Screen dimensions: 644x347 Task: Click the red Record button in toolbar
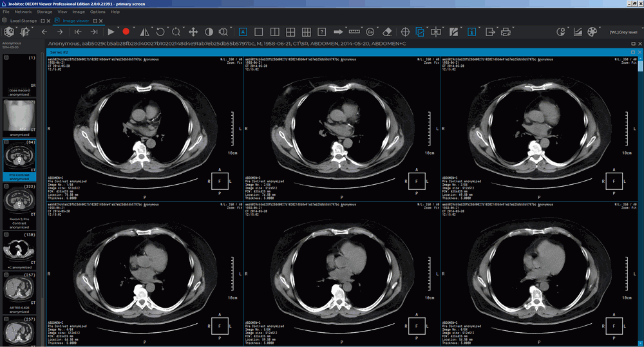[x=126, y=32]
